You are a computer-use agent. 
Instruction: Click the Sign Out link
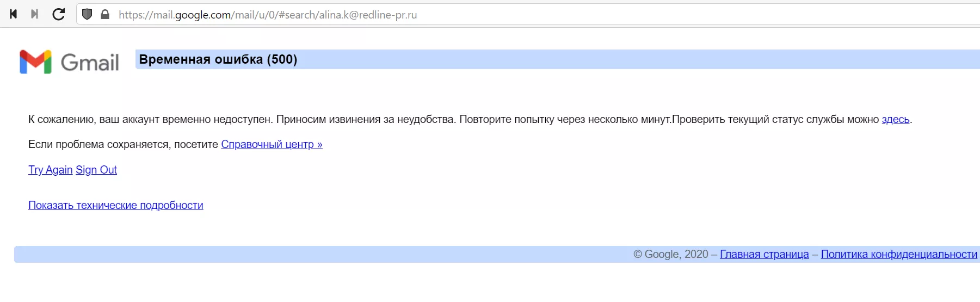[96, 170]
